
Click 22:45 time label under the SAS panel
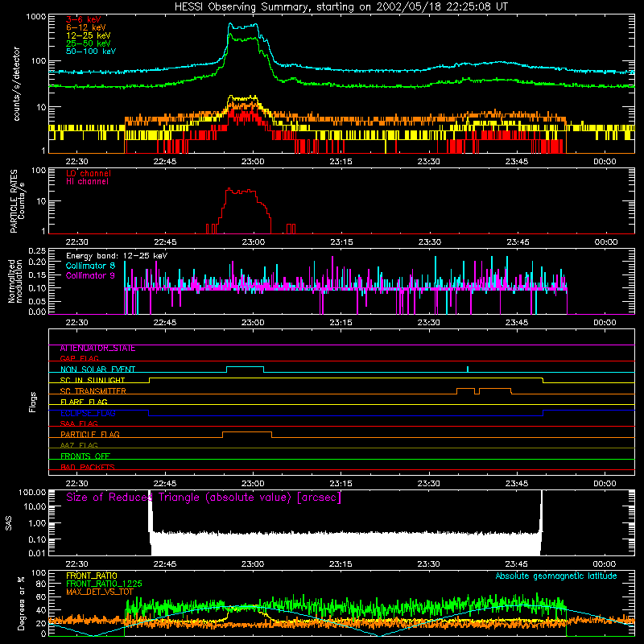(165, 564)
